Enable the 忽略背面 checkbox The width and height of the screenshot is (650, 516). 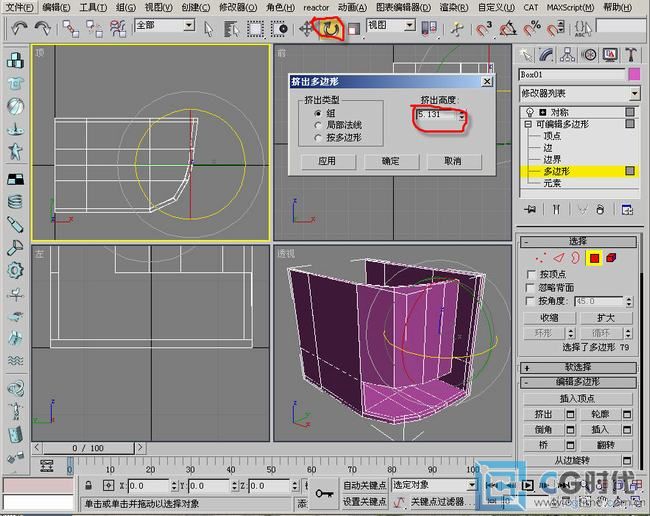click(x=530, y=287)
